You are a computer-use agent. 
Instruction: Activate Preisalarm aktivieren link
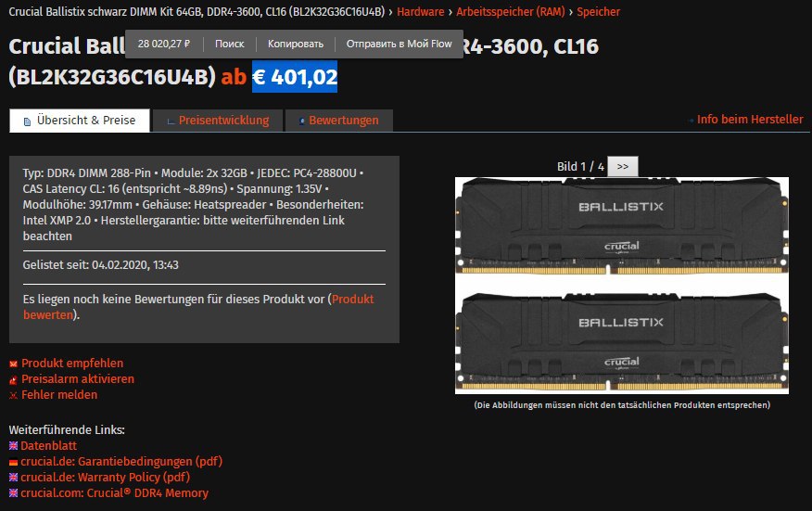pyautogui.click(x=78, y=378)
